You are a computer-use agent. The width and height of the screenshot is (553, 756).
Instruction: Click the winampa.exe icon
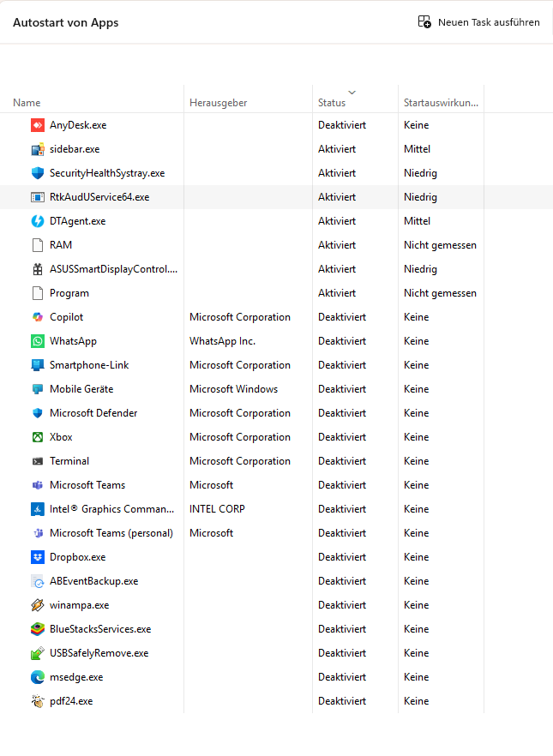38,605
